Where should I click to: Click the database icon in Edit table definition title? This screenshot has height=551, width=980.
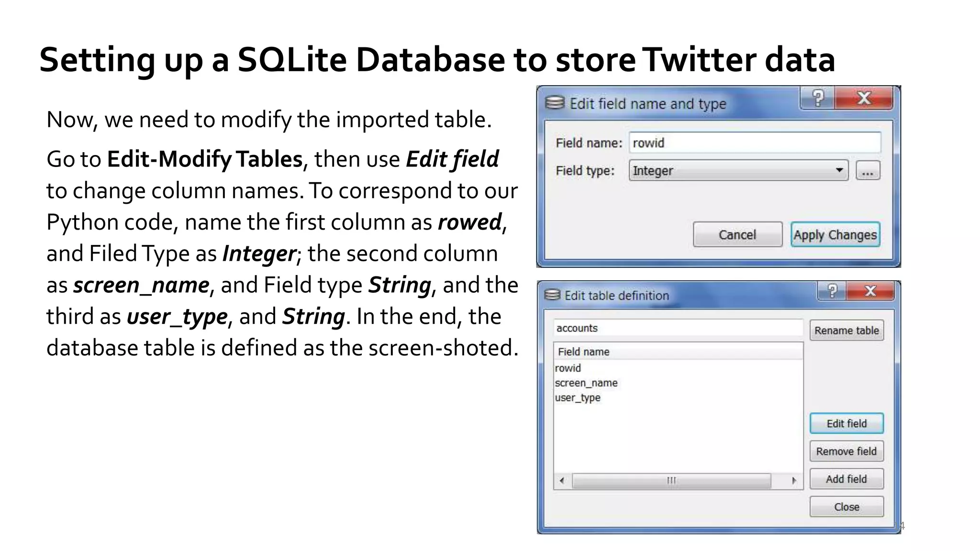pyautogui.click(x=552, y=295)
